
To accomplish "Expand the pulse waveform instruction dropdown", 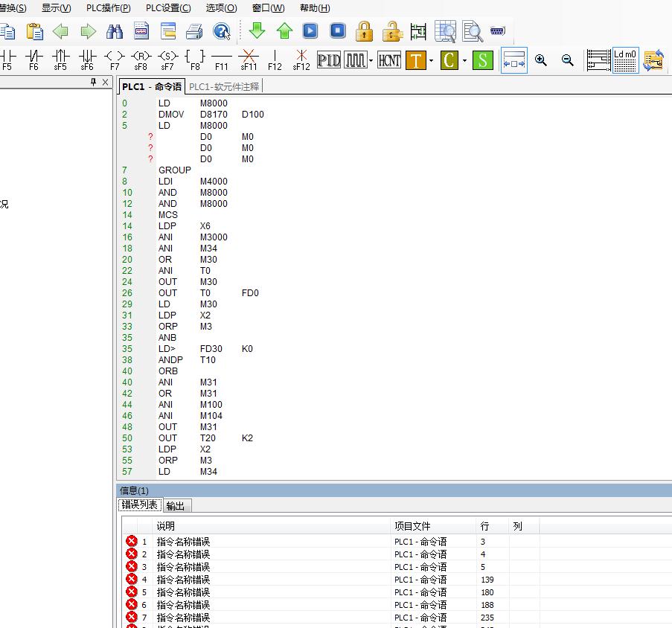I will 371,60.
